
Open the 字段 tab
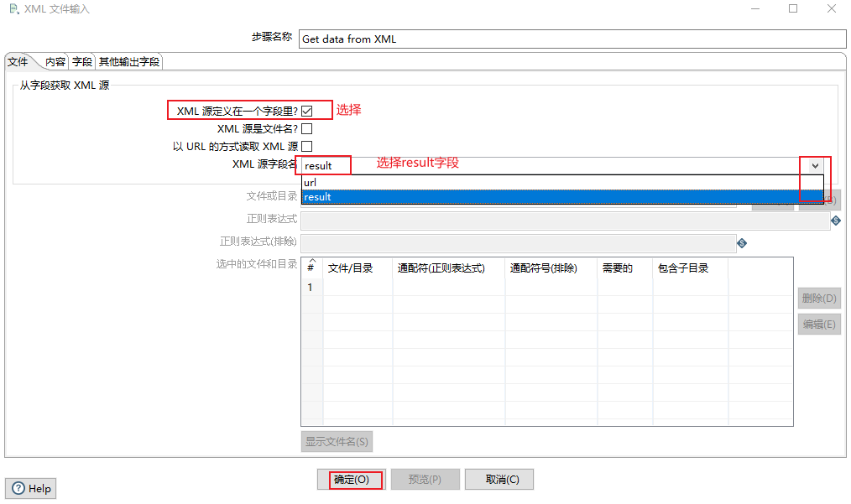pyautogui.click(x=81, y=61)
